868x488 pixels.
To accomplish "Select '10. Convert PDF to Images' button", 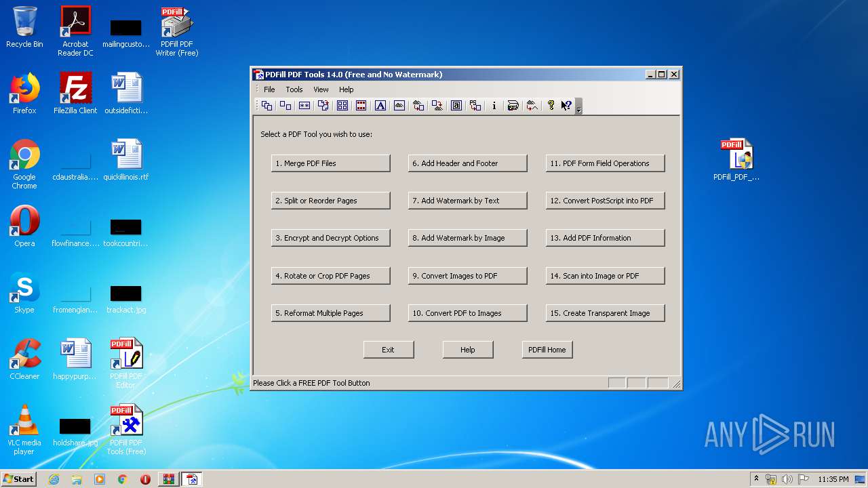I will point(468,313).
